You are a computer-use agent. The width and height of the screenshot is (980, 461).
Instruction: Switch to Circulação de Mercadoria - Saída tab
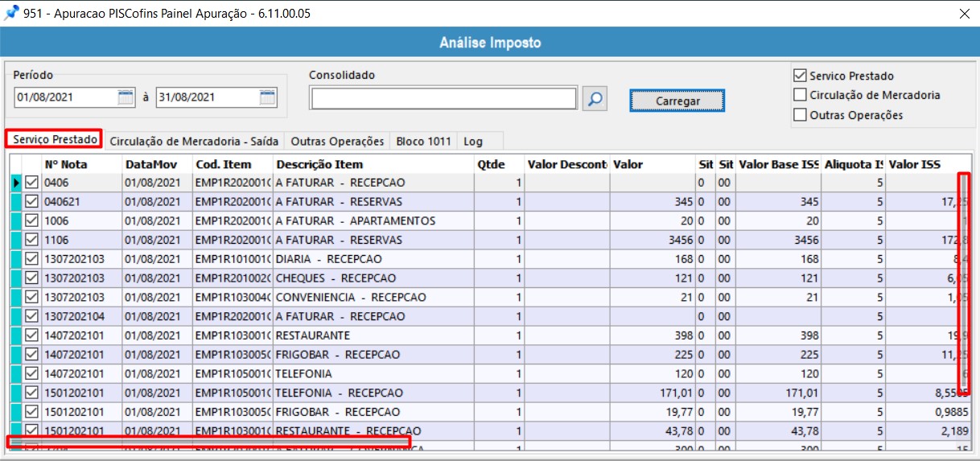[x=194, y=141]
